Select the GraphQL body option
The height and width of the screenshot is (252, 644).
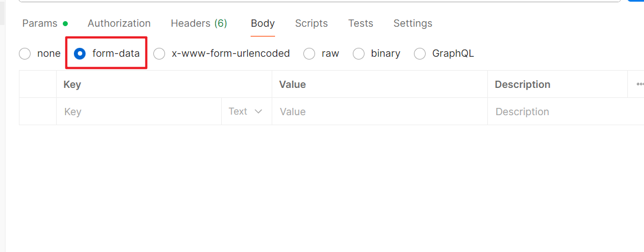coord(420,53)
